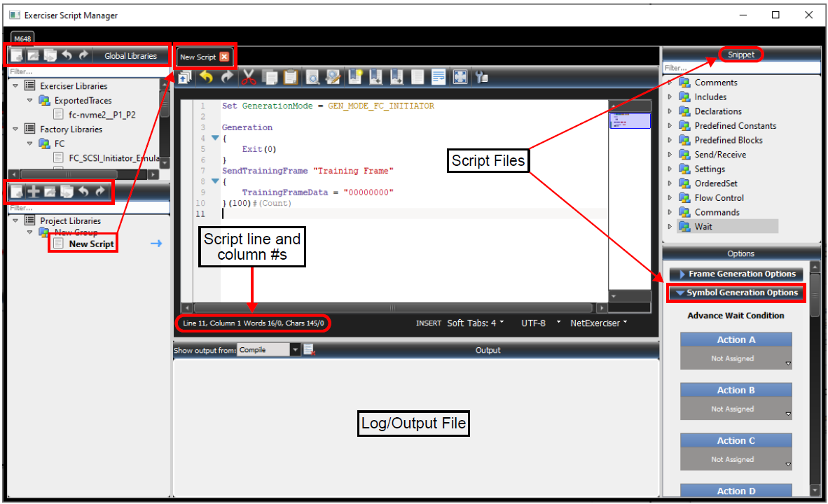Expand the Comments snippet category
The height and width of the screenshot is (504, 828).
pyautogui.click(x=670, y=83)
